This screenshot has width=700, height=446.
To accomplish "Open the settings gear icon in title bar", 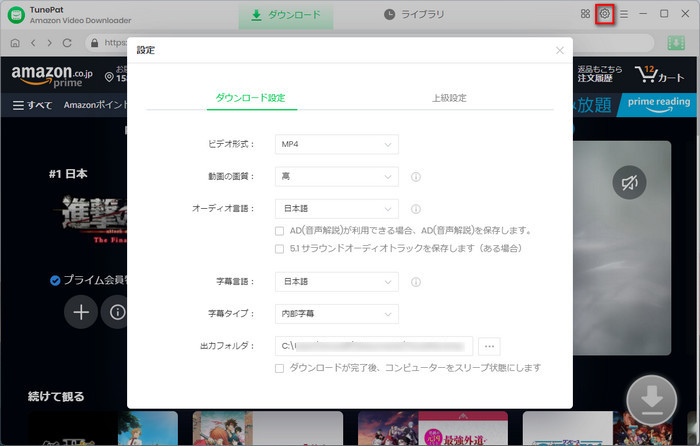I will 604,14.
